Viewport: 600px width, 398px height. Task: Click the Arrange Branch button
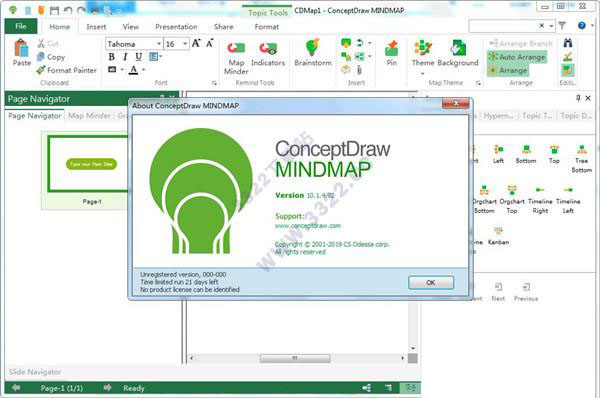tap(521, 43)
